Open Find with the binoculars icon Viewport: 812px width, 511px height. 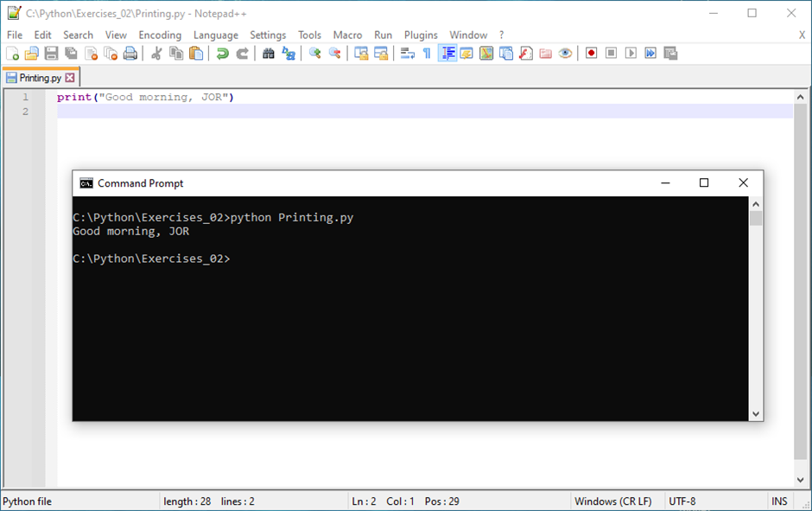pos(269,54)
